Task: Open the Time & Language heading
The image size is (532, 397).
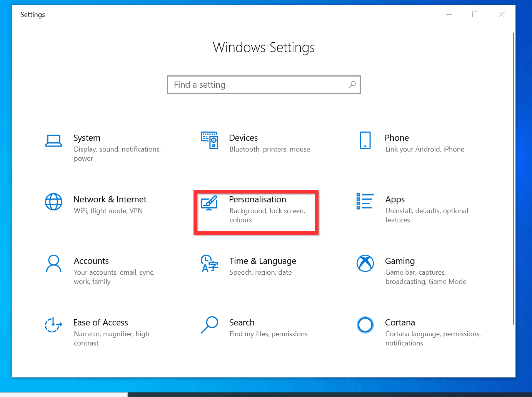Action: [263, 261]
